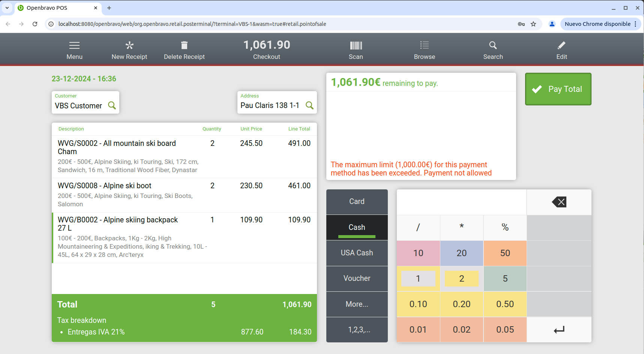This screenshot has height=354, width=644.
Task: Open customer search next to VBS Customer
Action: point(112,105)
